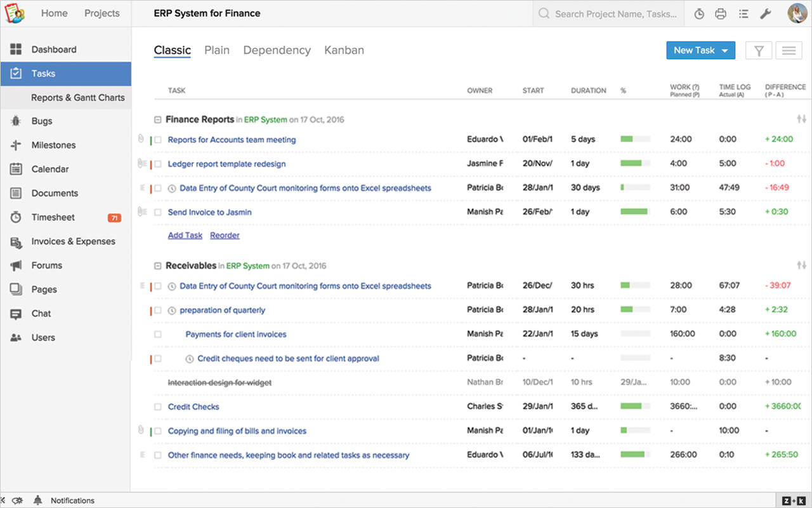The image size is (812, 508).
Task: Switch to the Dependency view tab
Action: (277, 50)
